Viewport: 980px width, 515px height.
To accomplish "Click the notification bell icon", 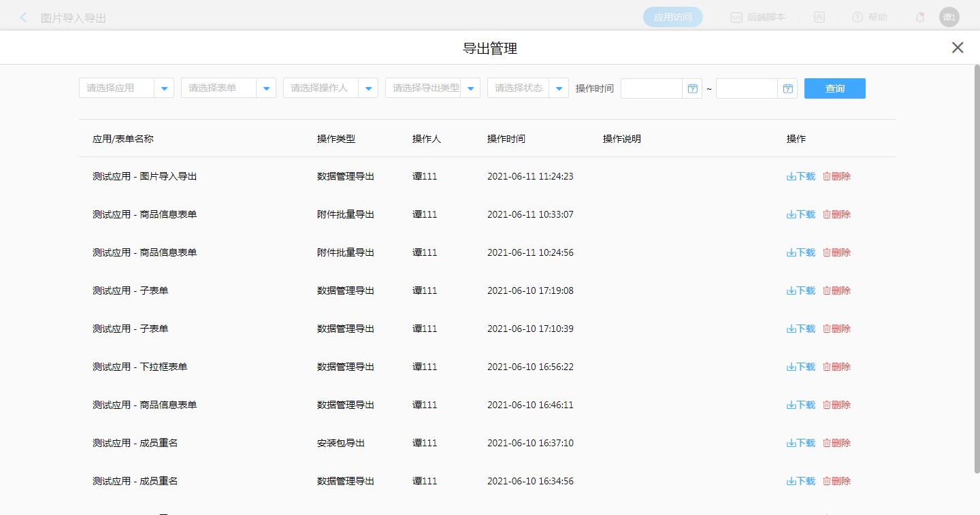I will (x=920, y=18).
